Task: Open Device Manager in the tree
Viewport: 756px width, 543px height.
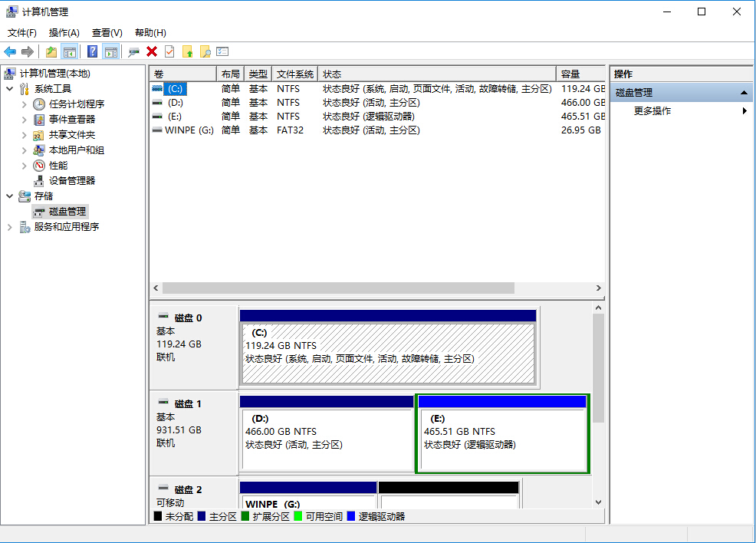Action: (72, 180)
